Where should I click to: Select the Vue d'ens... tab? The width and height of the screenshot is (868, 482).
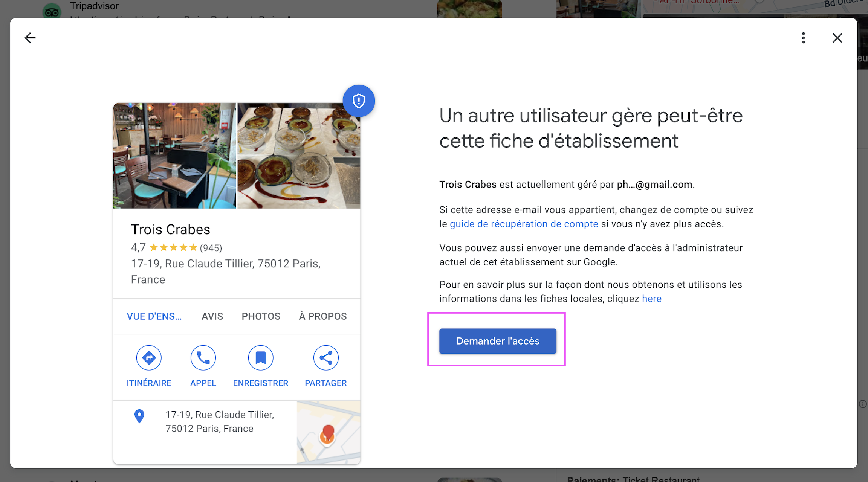154,316
